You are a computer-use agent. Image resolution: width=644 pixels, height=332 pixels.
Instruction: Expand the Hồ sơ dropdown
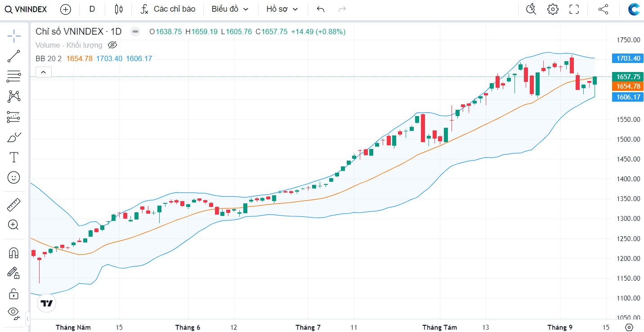coord(282,9)
